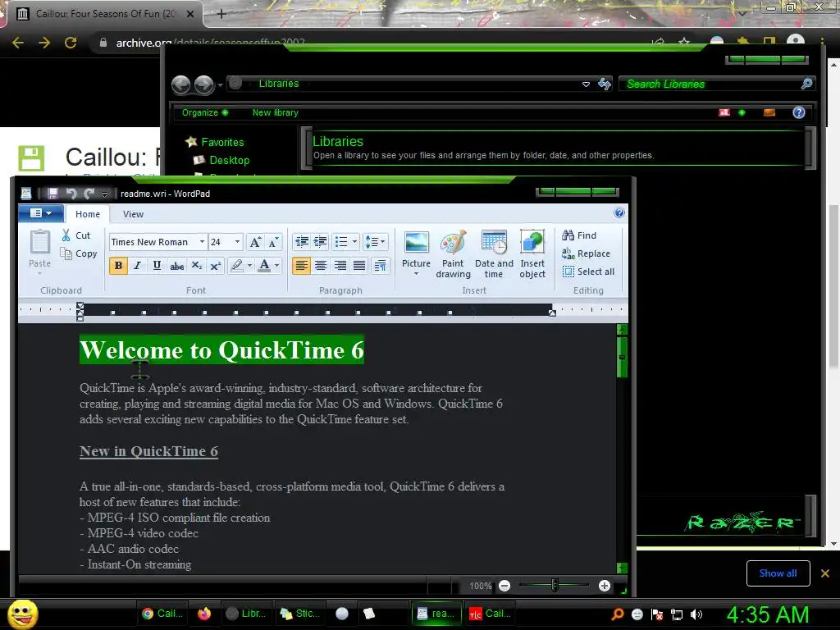This screenshot has height=630, width=840.
Task: Align text right
Action: coord(340,265)
